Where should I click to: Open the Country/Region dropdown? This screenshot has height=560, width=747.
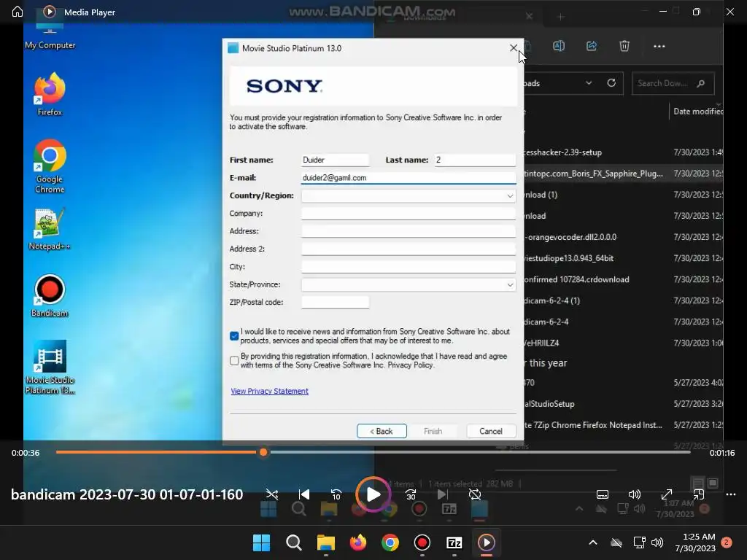(x=409, y=195)
